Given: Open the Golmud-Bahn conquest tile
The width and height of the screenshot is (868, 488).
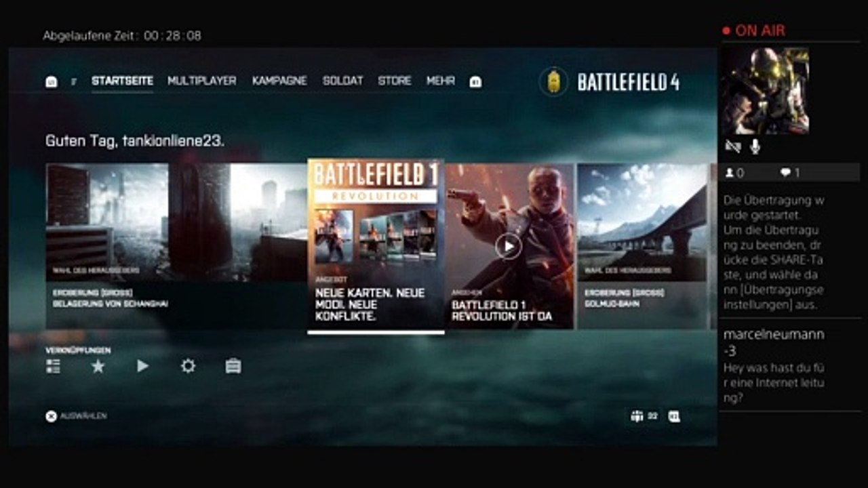Looking at the screenshot, I should (642, 246).
